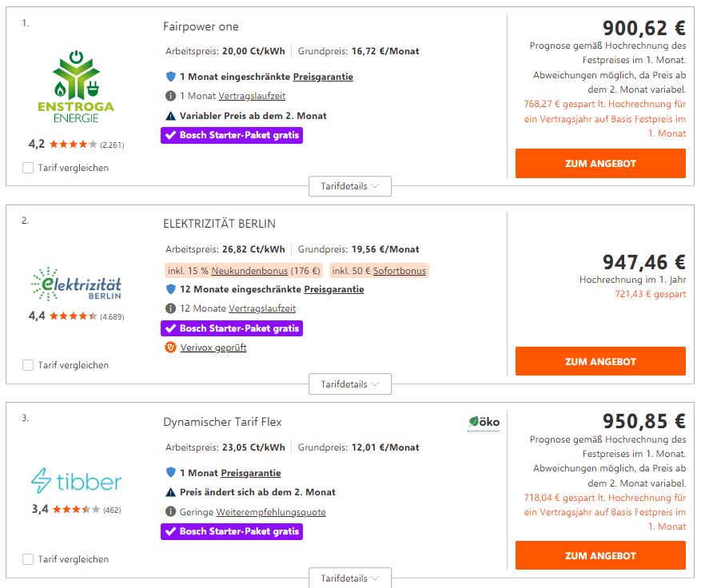
Task: Expand Tarifdetails for Fairpower one
Action: click(x=350, y=186)
